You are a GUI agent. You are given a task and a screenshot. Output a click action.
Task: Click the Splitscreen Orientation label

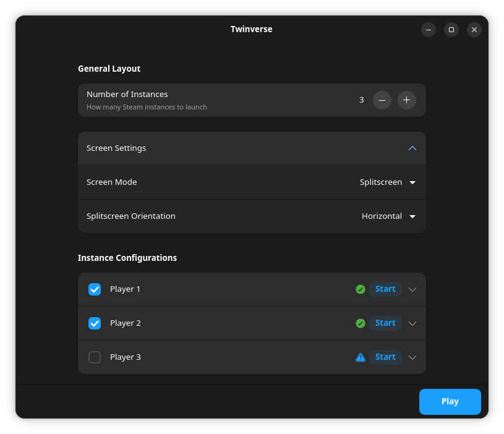point(131,216)
